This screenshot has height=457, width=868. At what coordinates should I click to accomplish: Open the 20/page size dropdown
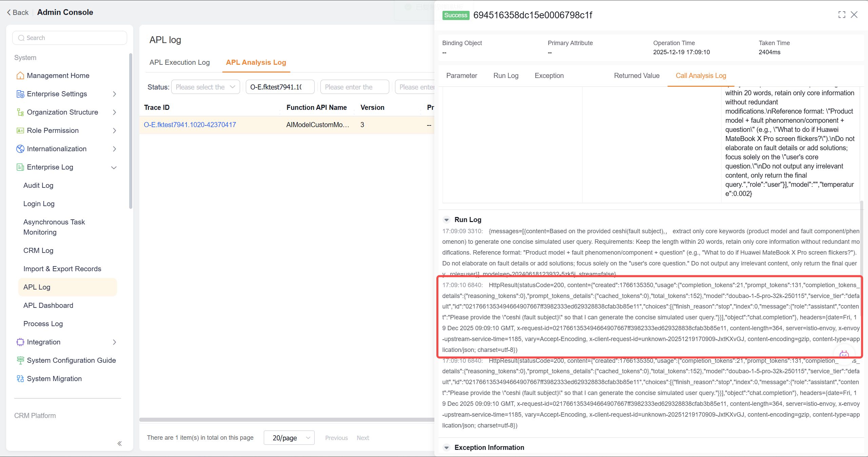(x=289, y=438)
